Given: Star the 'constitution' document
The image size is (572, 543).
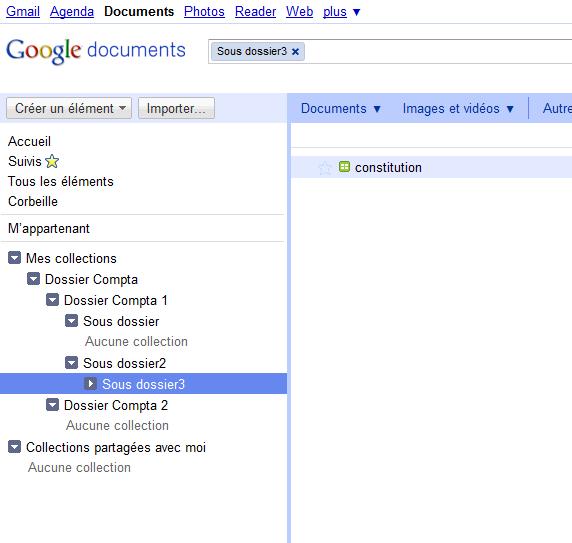Looking at the screenshot, I should pyautogui.click(x=325, y=168).
